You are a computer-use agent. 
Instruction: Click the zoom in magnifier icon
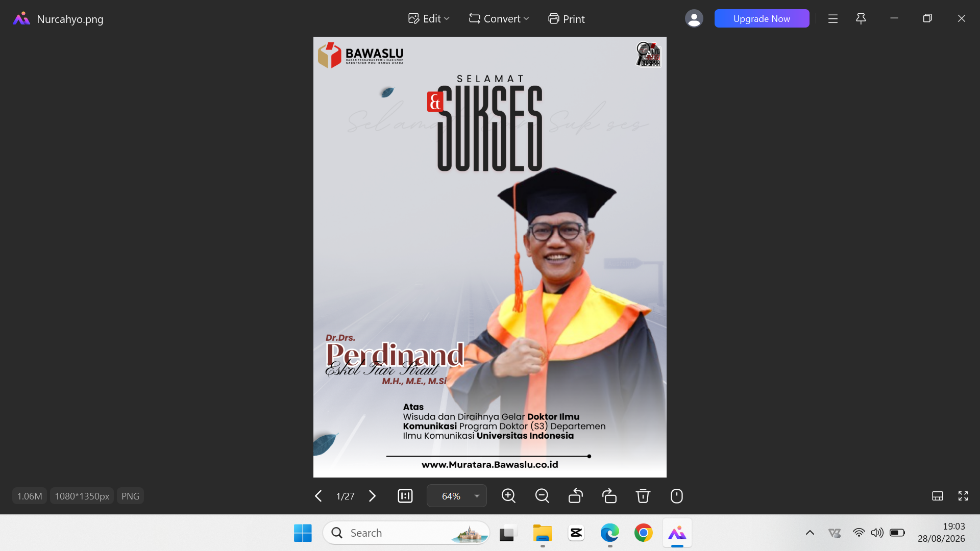click(508, 496)
